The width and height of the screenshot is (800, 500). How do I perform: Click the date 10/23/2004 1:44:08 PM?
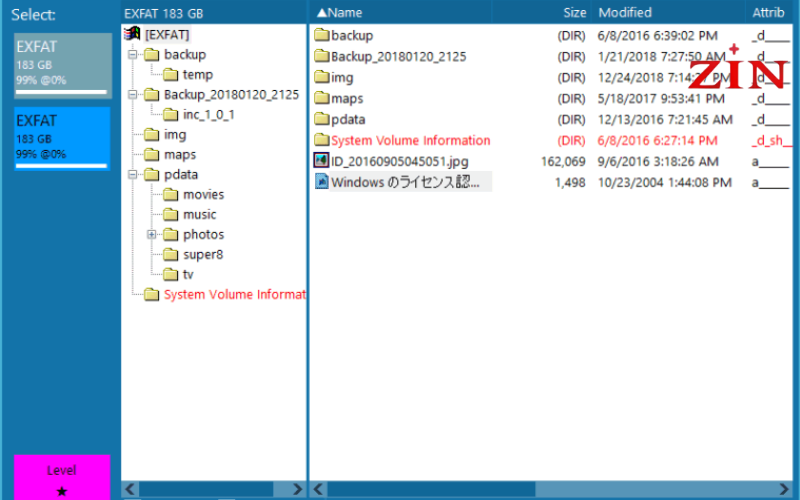click(x=664, y=183)
